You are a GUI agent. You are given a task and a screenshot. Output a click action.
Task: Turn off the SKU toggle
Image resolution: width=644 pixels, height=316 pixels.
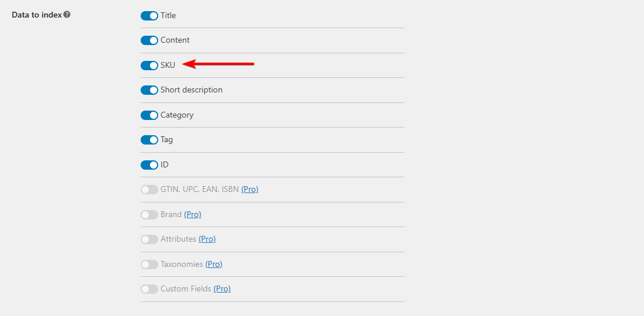149,66
